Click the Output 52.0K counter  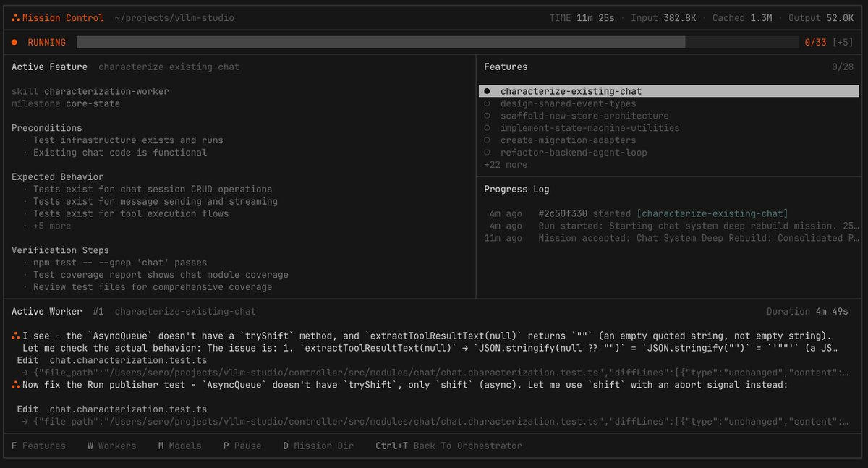[x=822, y=18]
